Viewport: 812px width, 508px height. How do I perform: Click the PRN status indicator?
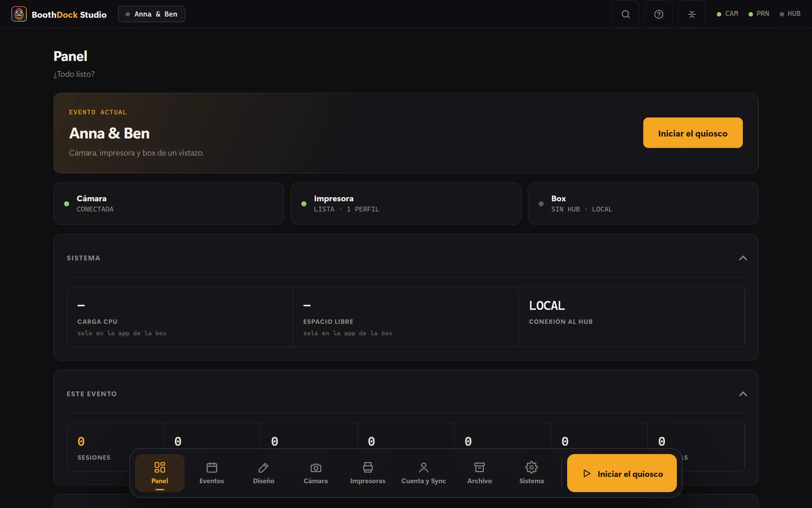[x=759, y=14]
